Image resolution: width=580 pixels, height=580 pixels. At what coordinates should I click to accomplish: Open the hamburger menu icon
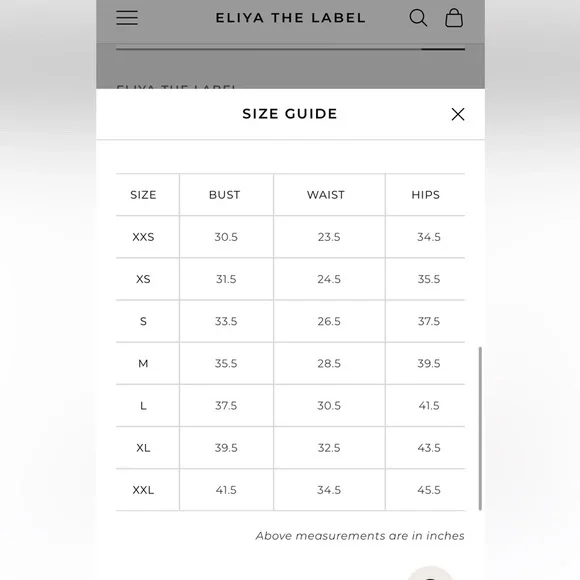tap(127, 18)
